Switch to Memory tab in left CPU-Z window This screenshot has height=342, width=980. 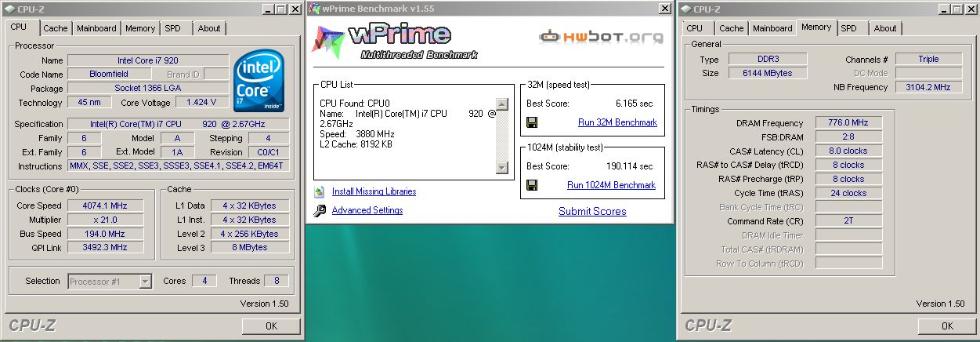point(140,28)
